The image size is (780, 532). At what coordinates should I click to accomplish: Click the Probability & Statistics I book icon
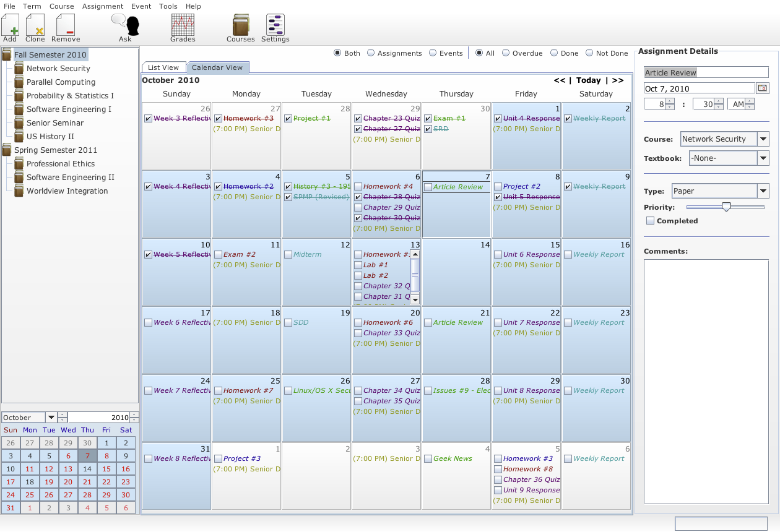tap(19, 95)
